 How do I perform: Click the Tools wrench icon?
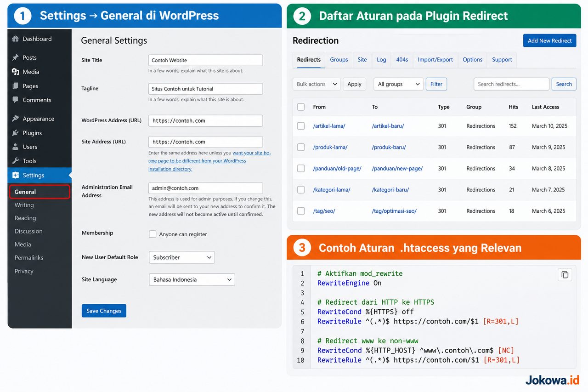pyautogui.click(x=16, y=161)
